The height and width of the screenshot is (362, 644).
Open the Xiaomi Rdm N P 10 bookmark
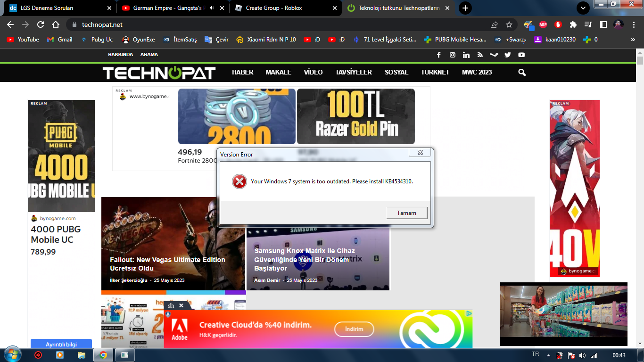(x=266, y=40)
